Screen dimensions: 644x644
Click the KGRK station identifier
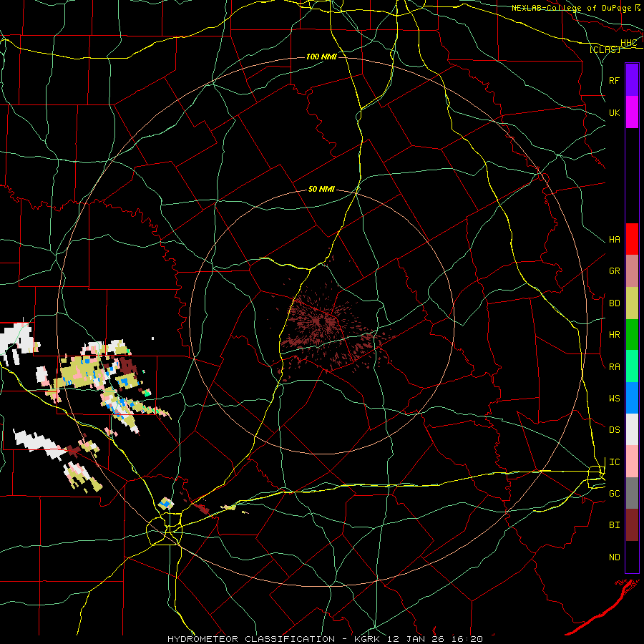click(367, 639)
